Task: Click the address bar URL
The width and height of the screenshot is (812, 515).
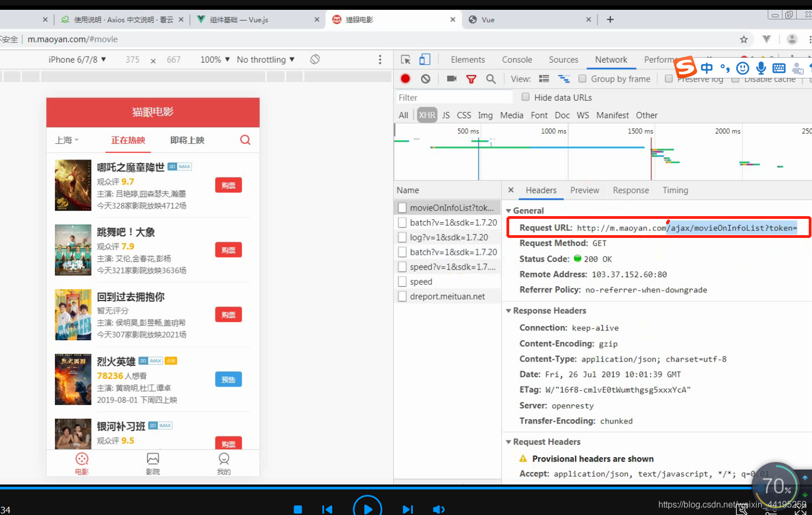Action: (x=73, y=39)
